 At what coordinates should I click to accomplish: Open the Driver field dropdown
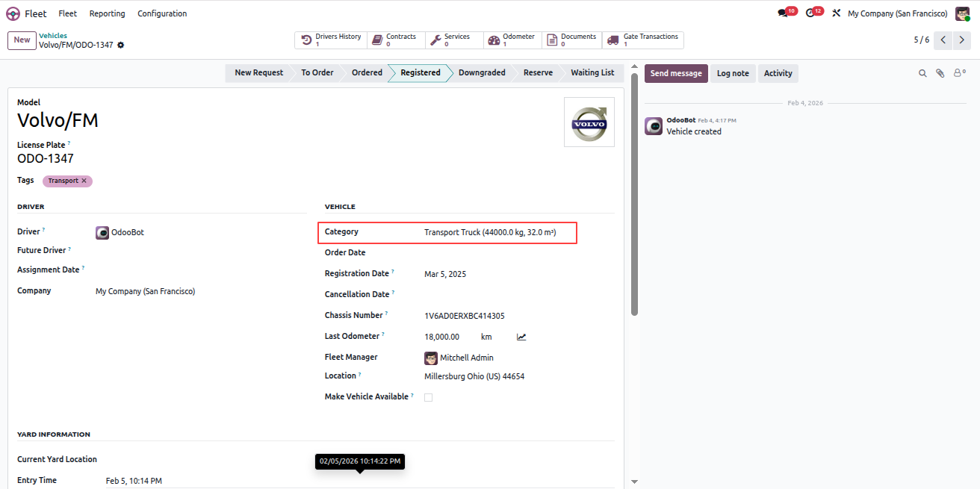(x=200, y=233)
